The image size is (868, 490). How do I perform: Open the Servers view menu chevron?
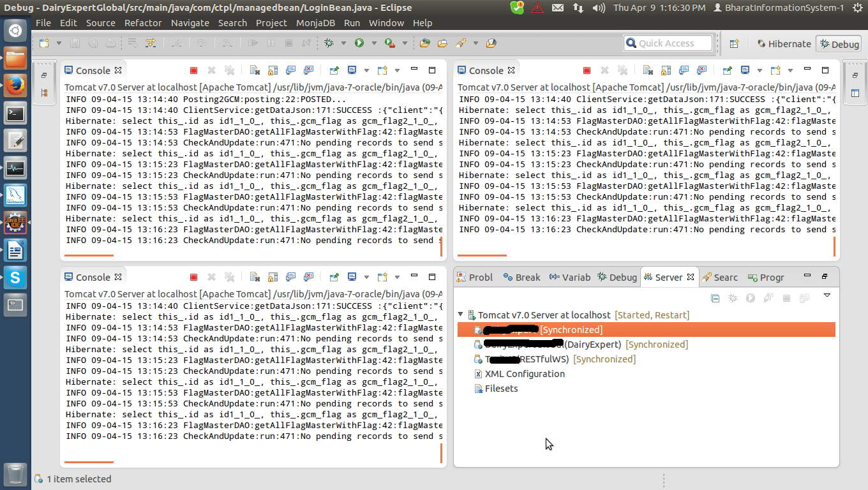click(x=827, y=297)
